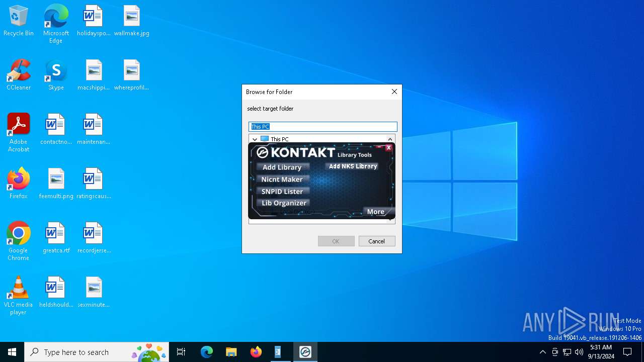Open VLC media player desktop shortcut
Screen dimensions: 644x362
pyautogui.click(x=19, y=296)
